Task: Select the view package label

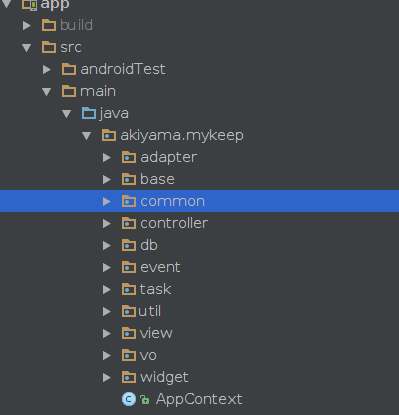Action: (156, 333)
